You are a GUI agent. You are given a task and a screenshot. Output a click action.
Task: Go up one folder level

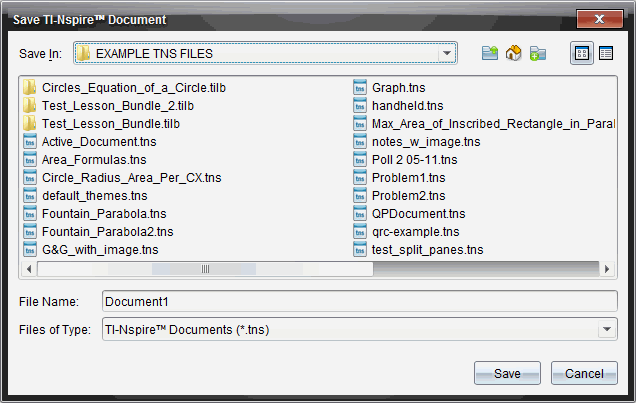490,53
